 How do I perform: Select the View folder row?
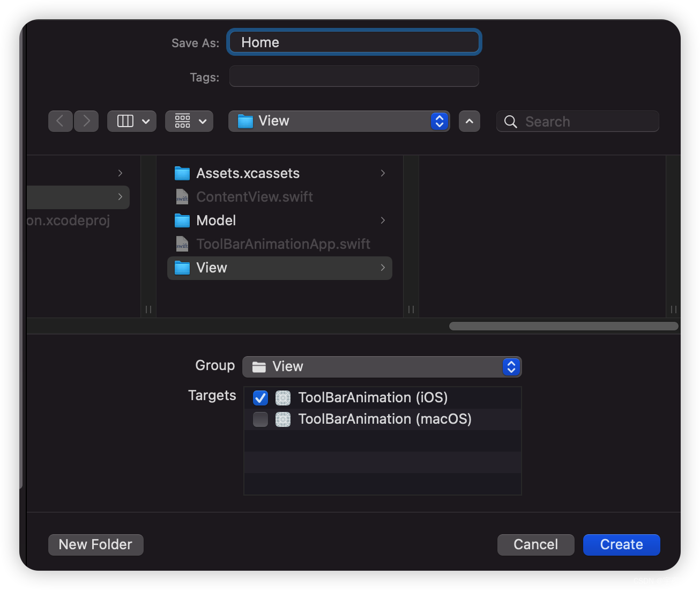tap(280, 268)
